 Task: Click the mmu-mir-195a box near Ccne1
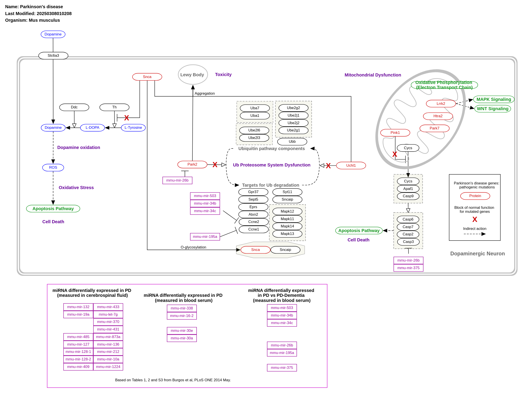pos(205,237)
